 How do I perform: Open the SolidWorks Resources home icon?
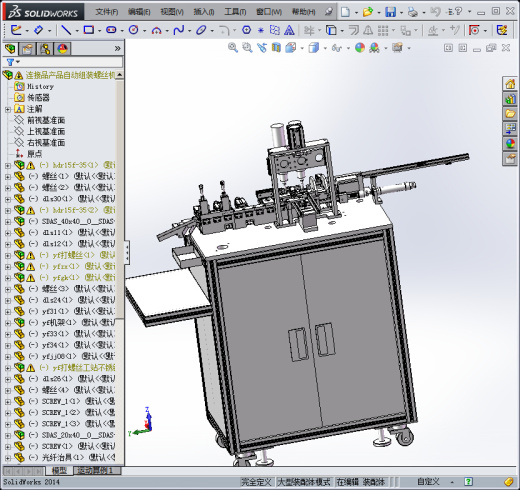tap(510, 83)
